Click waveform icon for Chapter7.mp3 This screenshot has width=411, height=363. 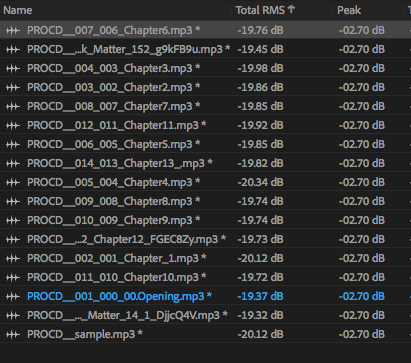click(x=13, y=106)
